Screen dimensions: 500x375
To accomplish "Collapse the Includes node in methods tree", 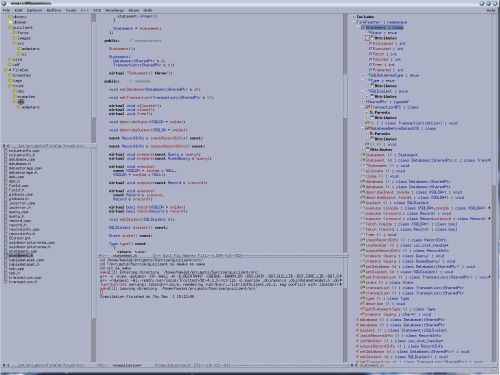I will pos(354,17).
